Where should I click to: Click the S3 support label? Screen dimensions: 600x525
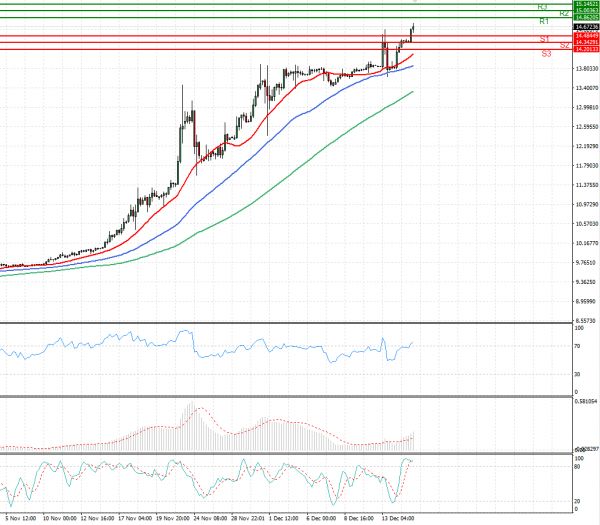546,54
